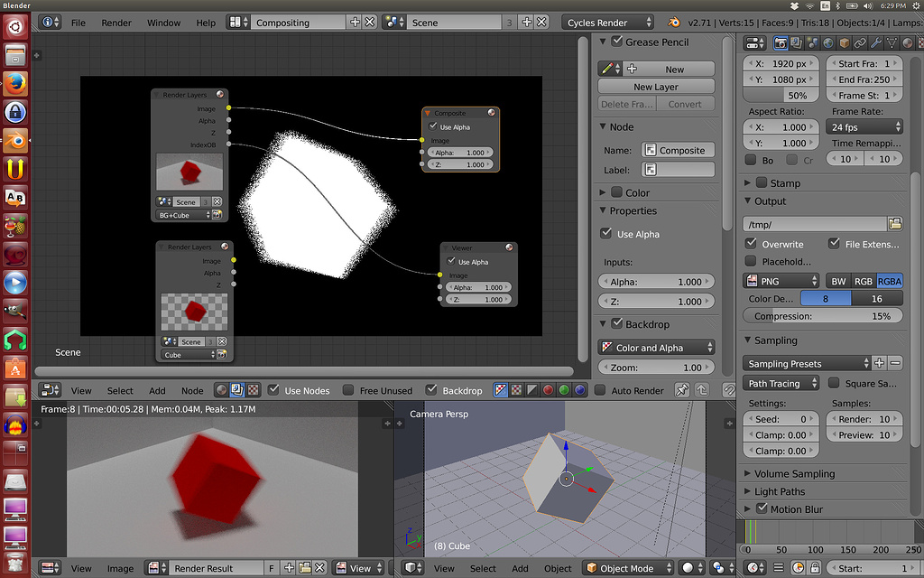The height and width of the screenshot is (578, 924).
Task: Delete current scene X icon
Action: pos(541,23)
